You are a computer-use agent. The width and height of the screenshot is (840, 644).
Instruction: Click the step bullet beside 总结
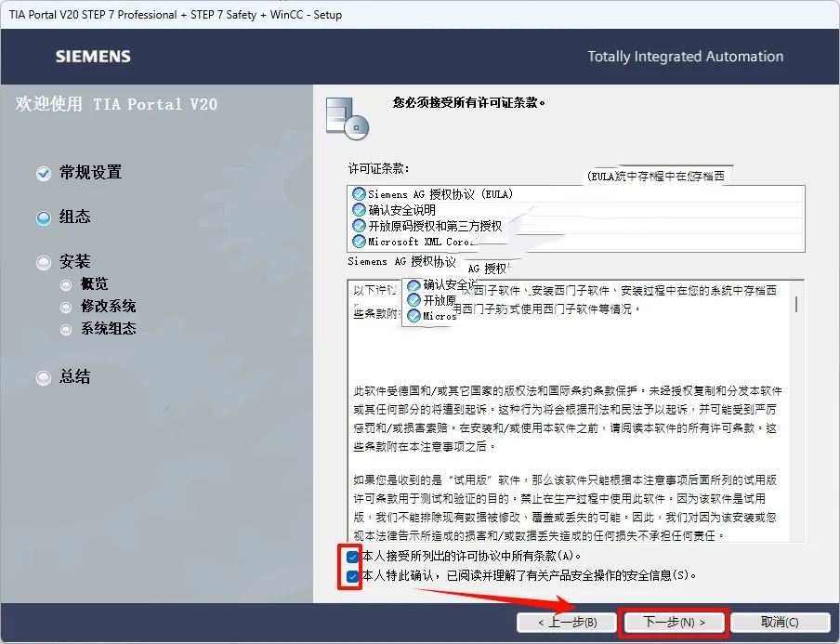click(x=44, y=378)
